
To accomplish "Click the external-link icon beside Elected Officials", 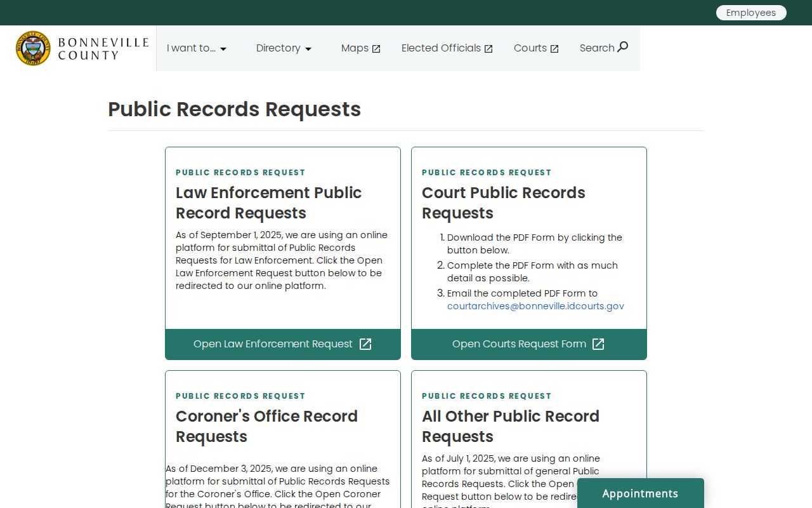I will (488, 49).
